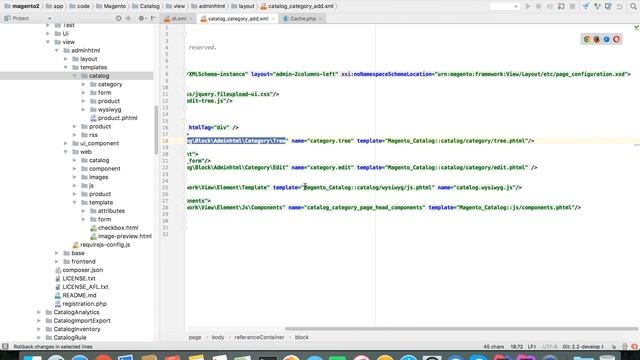Click the Project panel vertical scrollbar

(156, 130)
